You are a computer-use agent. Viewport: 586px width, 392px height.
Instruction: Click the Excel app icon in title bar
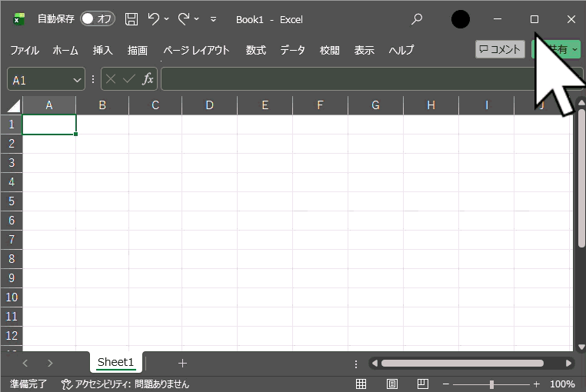[x=18, y=19]
